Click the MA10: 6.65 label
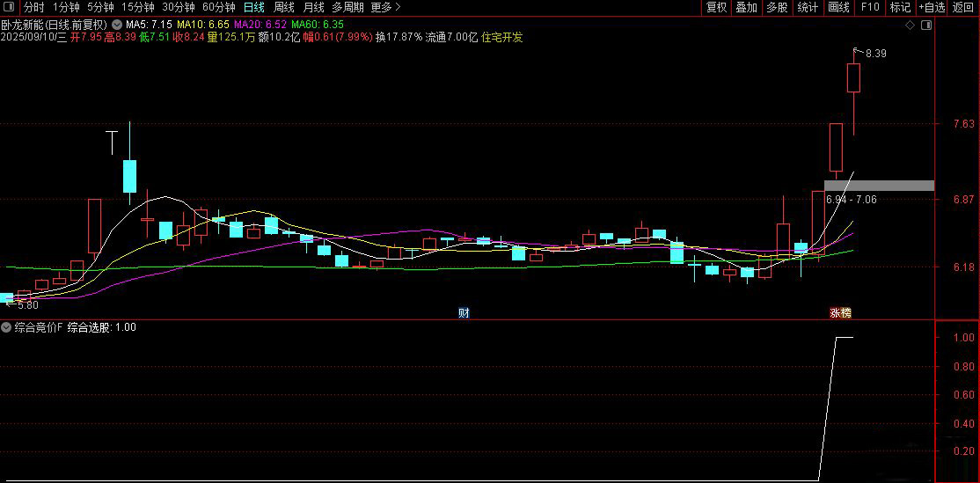Image resolution: width=980 pixels, height=483 pixels. (202, 25)
